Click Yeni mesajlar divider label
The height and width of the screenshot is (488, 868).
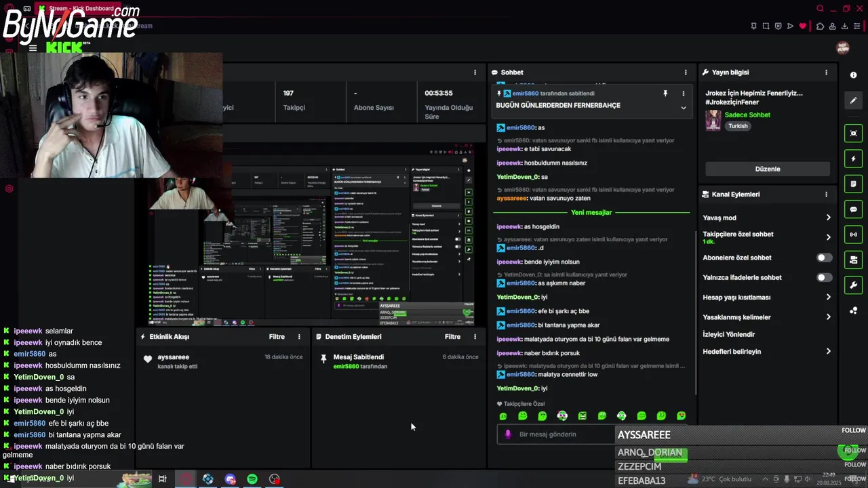(591, 212)
